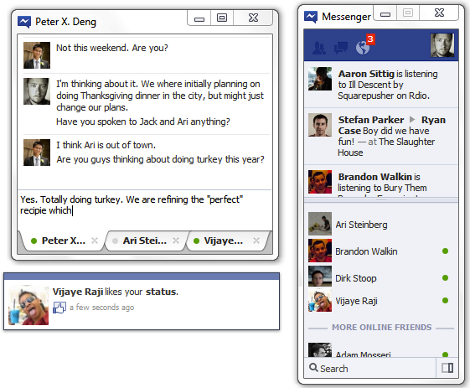Switch to the Ari Stei... chat tab
Screen dimensions: 470x388
pos(144,241)
